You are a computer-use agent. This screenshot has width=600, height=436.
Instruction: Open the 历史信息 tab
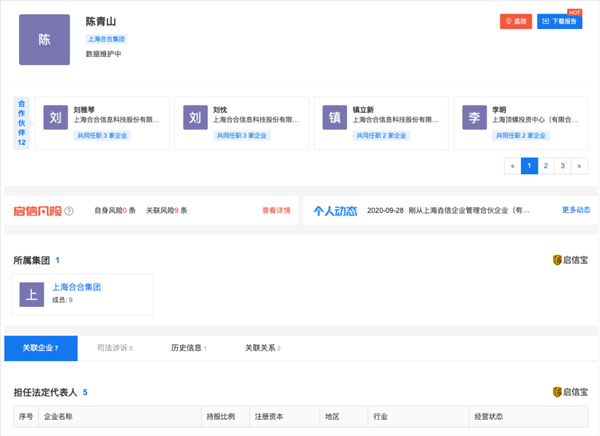pos(188,348)
